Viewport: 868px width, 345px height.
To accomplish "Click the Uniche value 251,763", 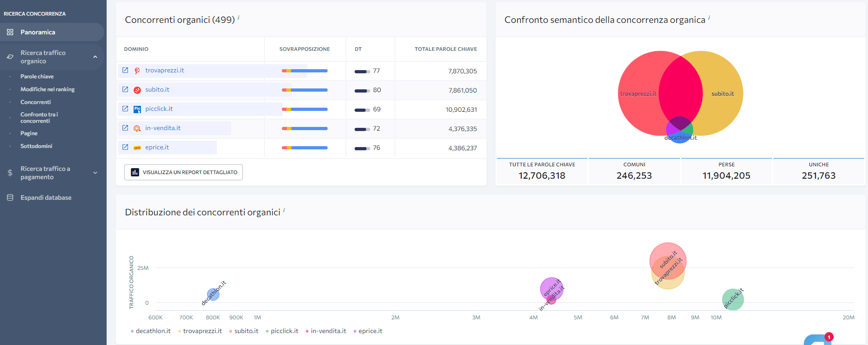I will click(x=819, y=175).
